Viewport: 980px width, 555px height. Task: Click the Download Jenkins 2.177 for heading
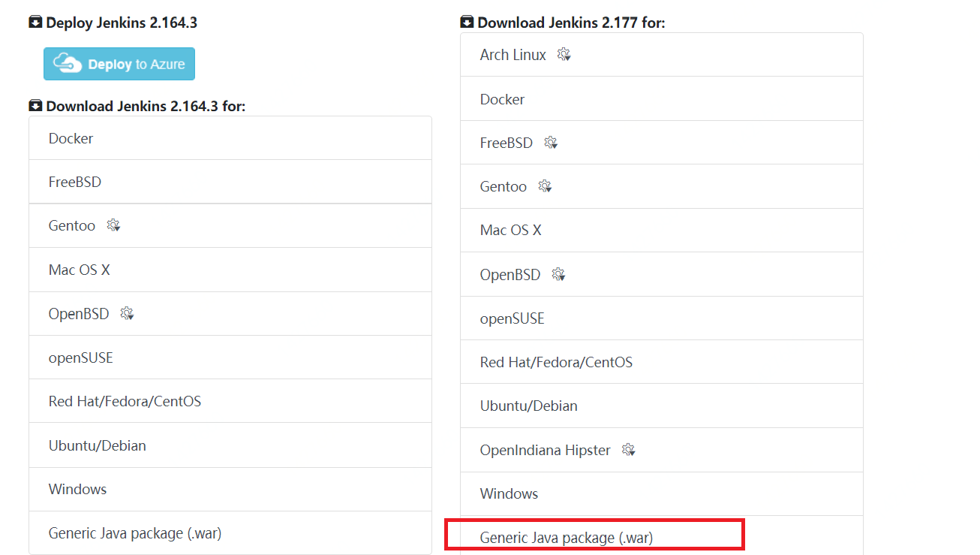(x=571, y=23)
